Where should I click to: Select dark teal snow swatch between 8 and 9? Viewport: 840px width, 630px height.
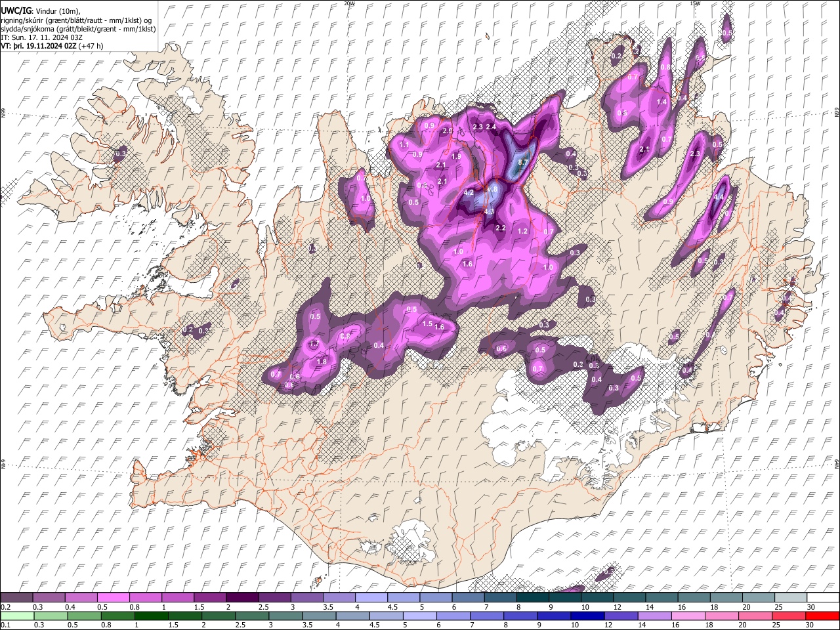532,597
